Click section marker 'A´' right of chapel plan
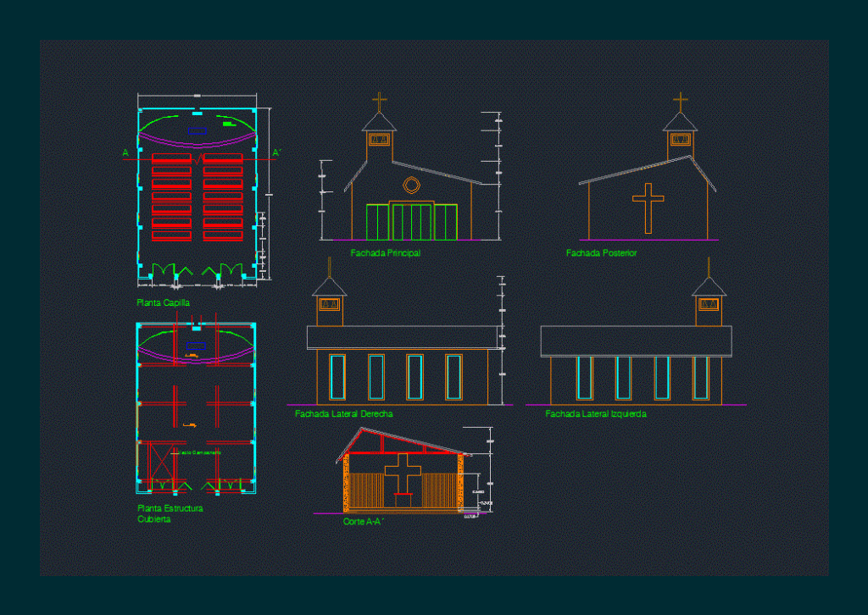This screenshot has height=615, width=868. click(277, 152)
